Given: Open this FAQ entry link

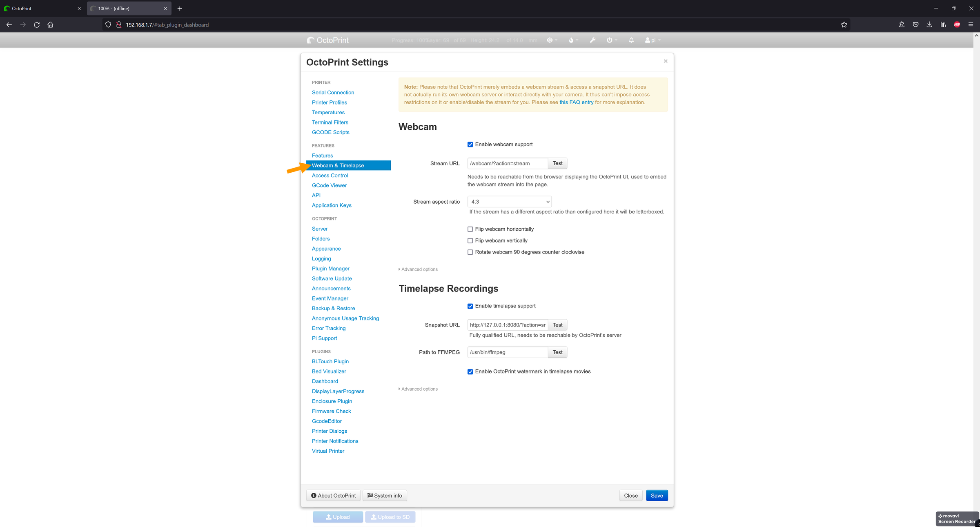Looking at the screenshot, I should (x=576, y=102).
